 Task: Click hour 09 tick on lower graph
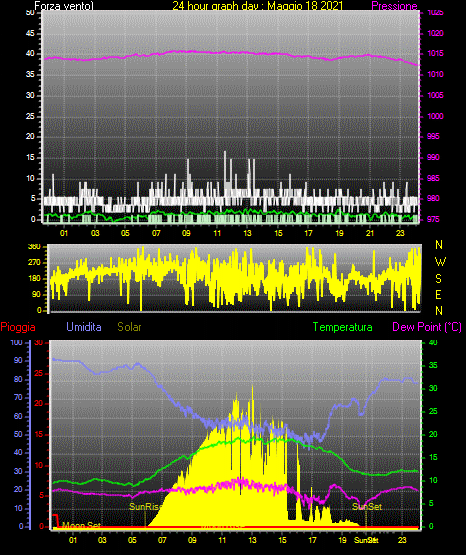coord(192,540)
